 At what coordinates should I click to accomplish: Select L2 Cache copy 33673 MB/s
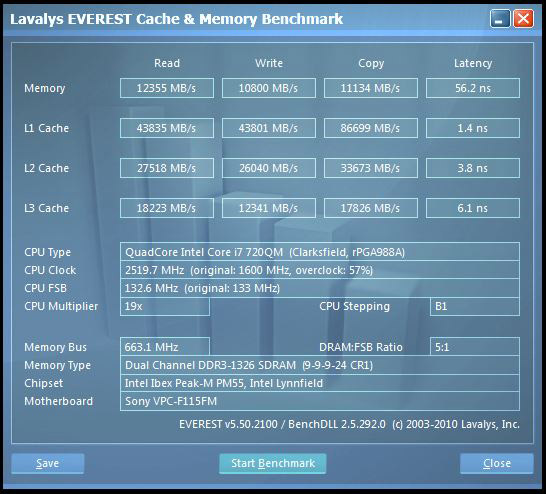coord(371,168)
